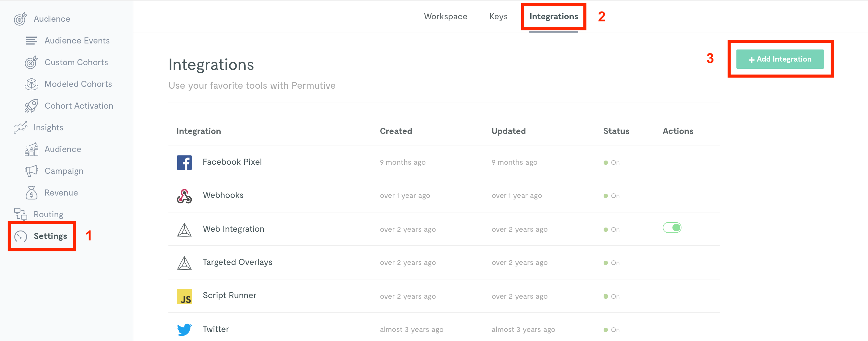Click the Insights Audience bar-chart icon
Image resolution: width=868 pixels, height=341 pixels.
click(x=31, y=149)
